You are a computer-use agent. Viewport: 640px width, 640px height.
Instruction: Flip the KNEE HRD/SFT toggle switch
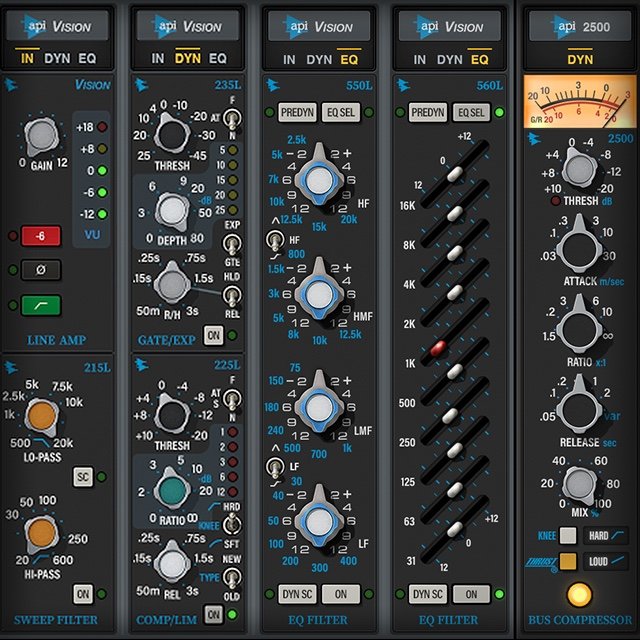coord(232,521)
